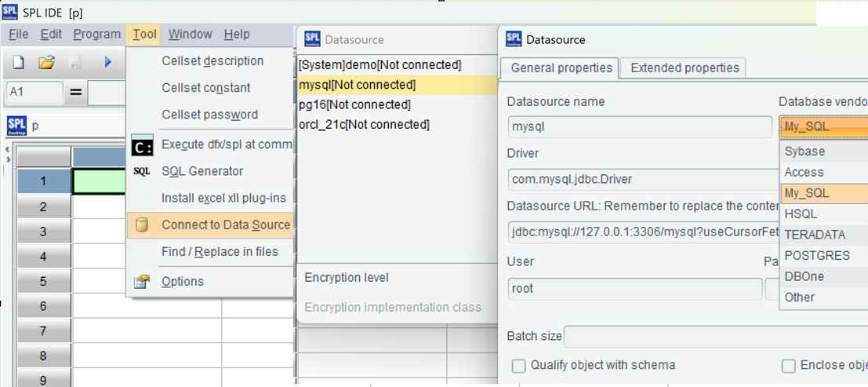Select pg16 datasource in the list

pyautogui.click(x=355, y=104)
